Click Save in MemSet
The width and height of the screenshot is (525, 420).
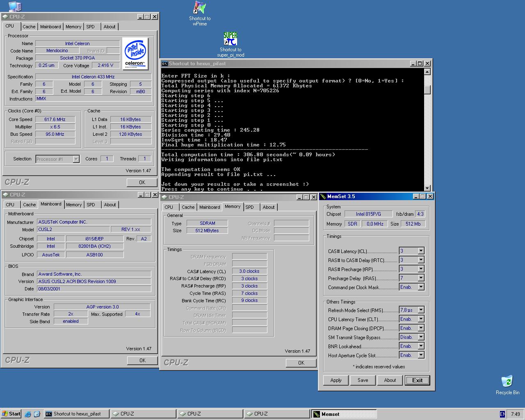[x=363, y=380]
